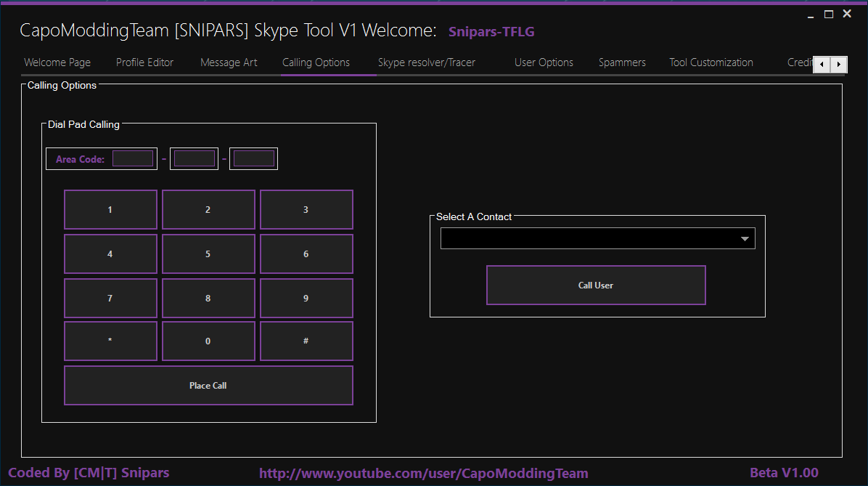The width and height of the screenshot is (868, 486).
Task: Click the hash key on dial pad
Action: pos(307,341)
